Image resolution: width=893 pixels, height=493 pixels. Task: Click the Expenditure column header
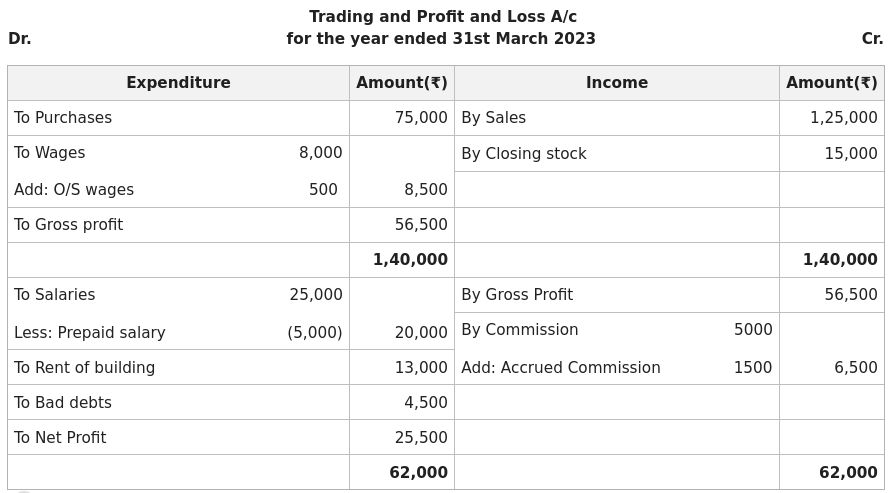coord(178,83)
